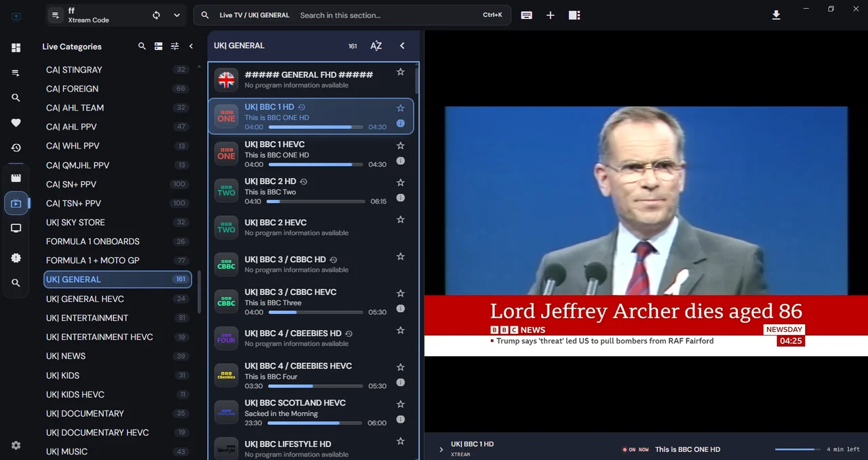Toggle the side panel layout icon
868x460 pixels.
pyautogui.click(x=574, y=15)
